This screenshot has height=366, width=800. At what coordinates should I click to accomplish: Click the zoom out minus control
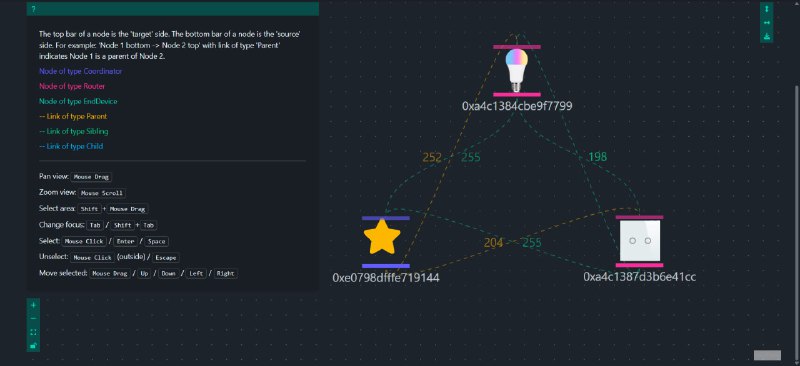pos(33,318)
